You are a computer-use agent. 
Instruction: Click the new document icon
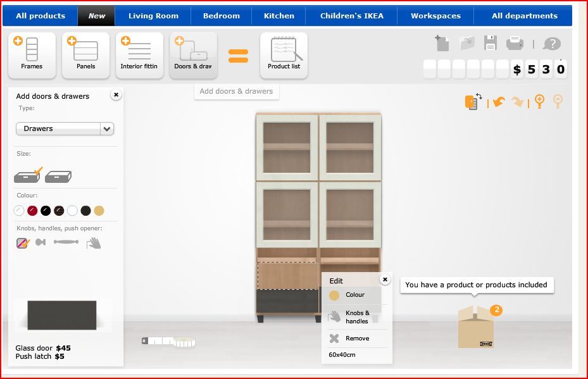click(x=442, y=43)
